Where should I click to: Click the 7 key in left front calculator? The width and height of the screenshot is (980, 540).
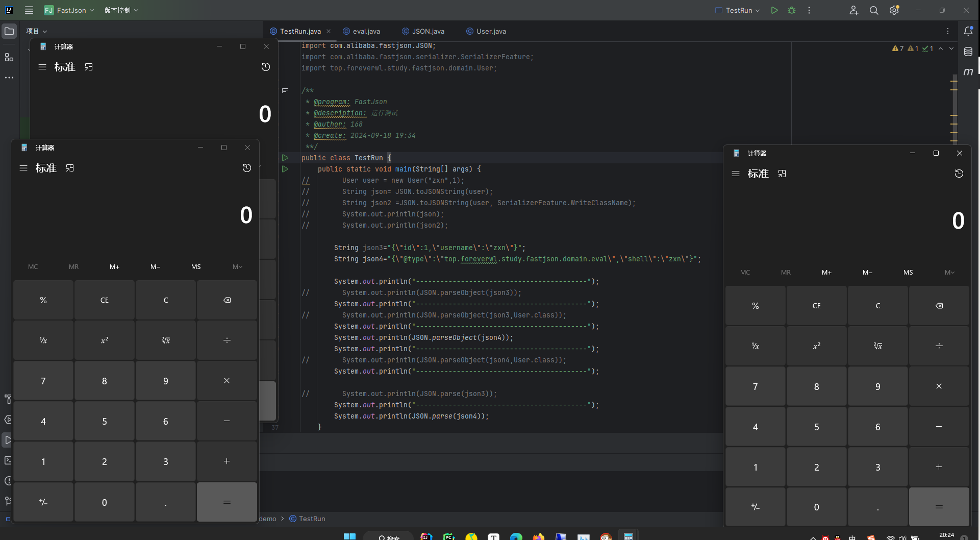(43, 381)
